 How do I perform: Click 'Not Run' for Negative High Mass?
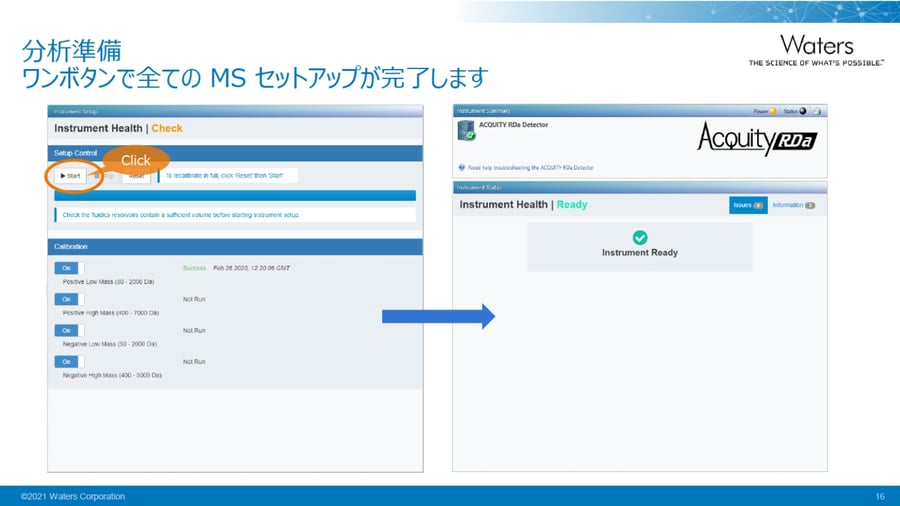(194, 361)
